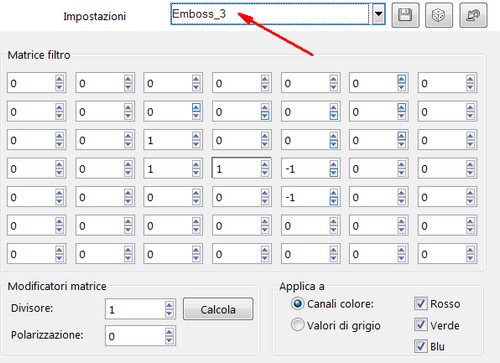Image resolution: width=500 pixels, height=363 pixels.
Task: Increase the Divisore value with up arrow
Action: pos(169,305)
